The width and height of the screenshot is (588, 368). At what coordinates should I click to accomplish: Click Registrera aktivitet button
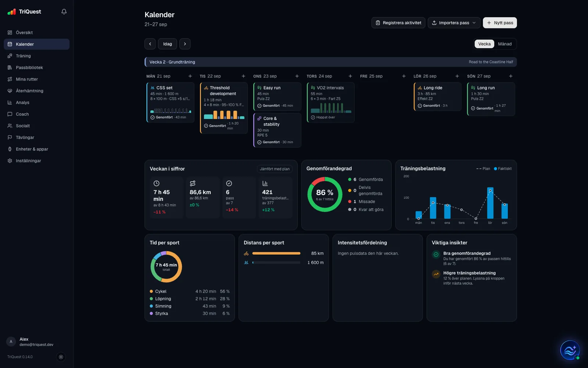click(x=398, y=23)
